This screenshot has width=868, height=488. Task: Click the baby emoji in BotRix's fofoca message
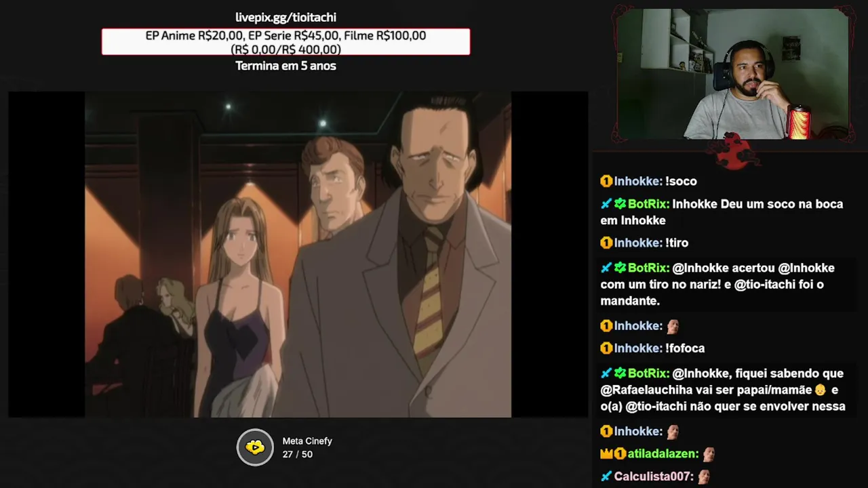pos(821,390)
